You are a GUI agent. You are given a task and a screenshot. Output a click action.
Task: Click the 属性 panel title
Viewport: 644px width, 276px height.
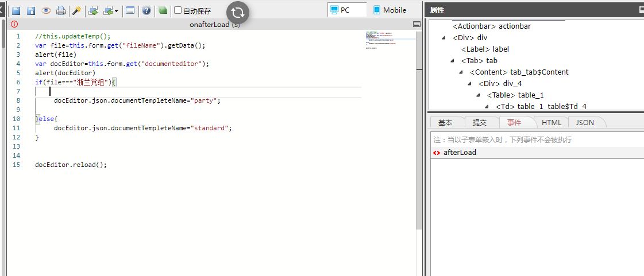437,10
